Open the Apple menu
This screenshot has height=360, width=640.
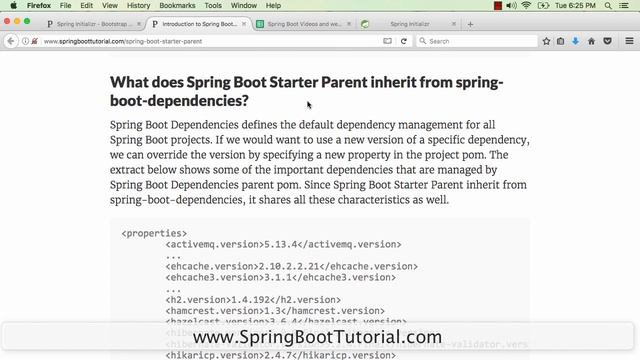[x=13, y=6]
